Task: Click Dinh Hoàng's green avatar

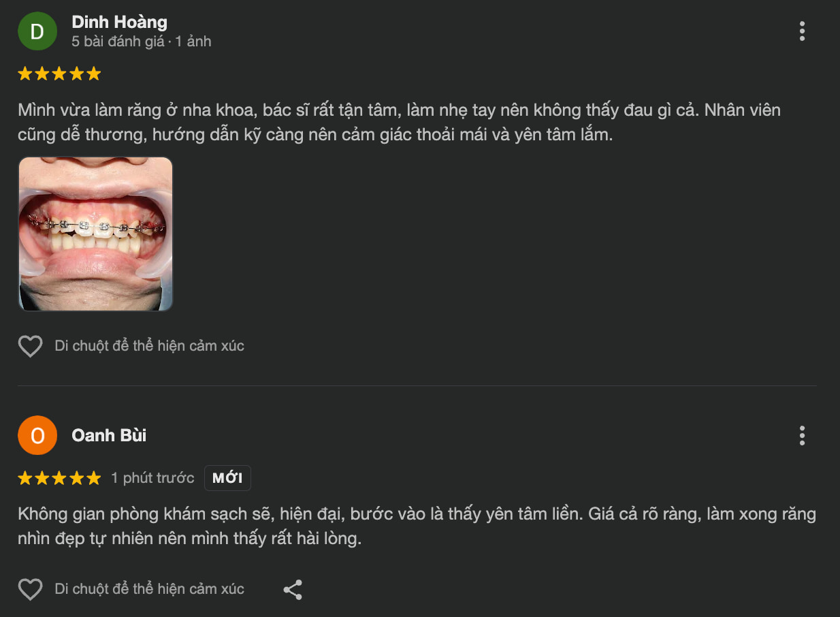Action: (x=37, y=31)
